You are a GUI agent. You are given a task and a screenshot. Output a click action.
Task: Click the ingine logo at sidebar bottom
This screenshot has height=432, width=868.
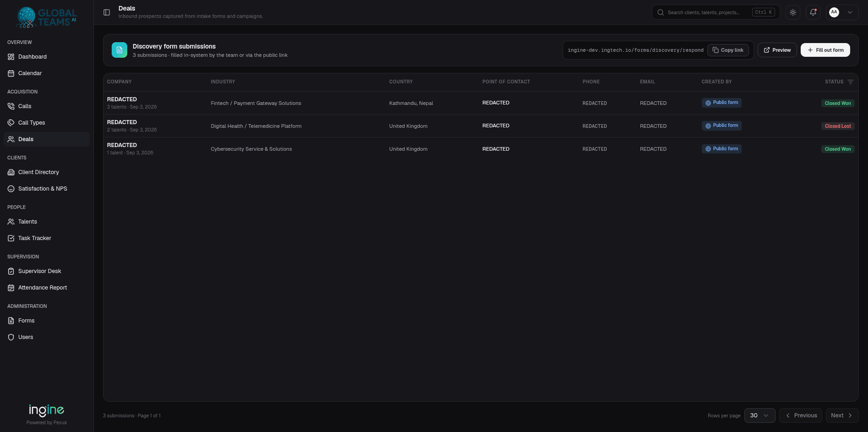pyautogui.click(x=46, y=410)
